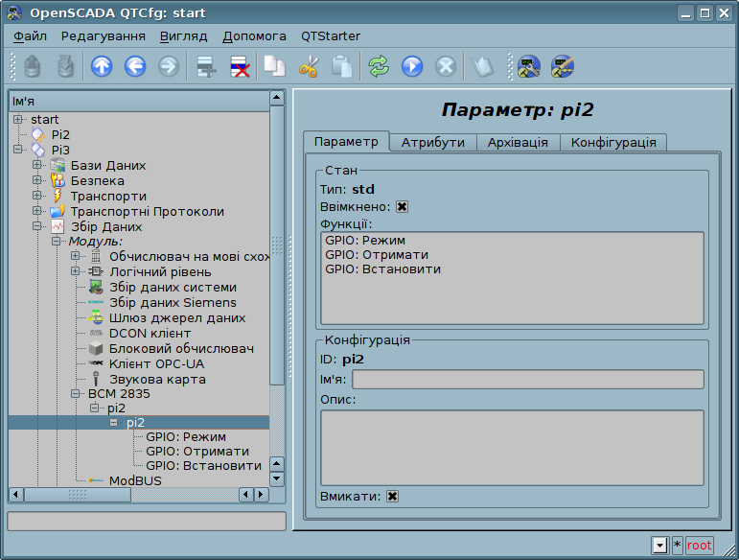Click the green Refresh arrows icon
Screen dimensions: 739x560
click(379, 66)
